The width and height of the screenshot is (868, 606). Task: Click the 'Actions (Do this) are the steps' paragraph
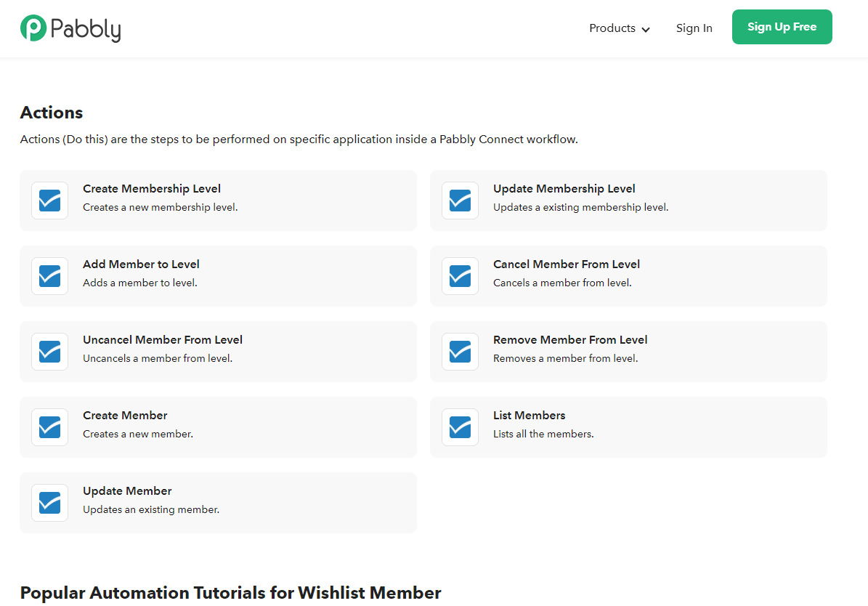click(x=299, y=140)
